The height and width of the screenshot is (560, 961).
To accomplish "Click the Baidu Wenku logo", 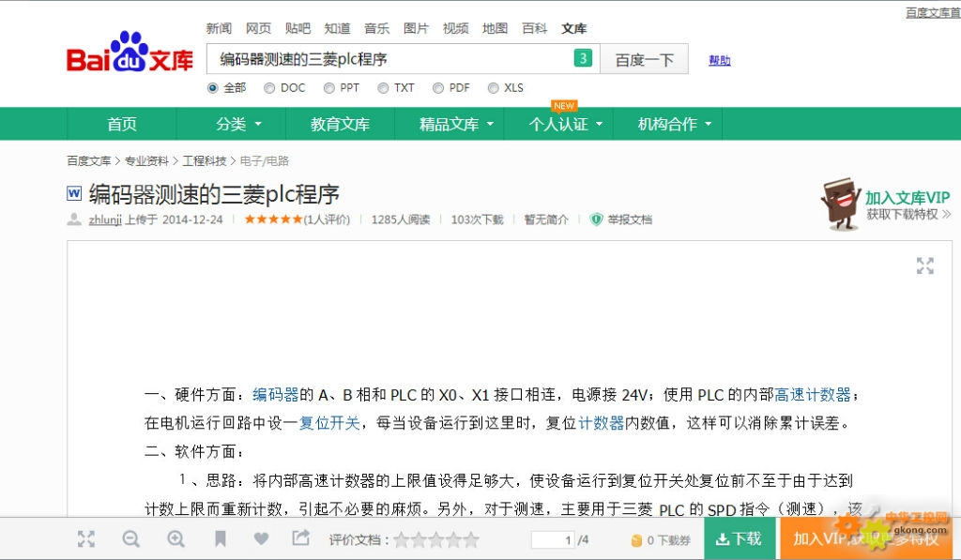I will click(130, 53).
